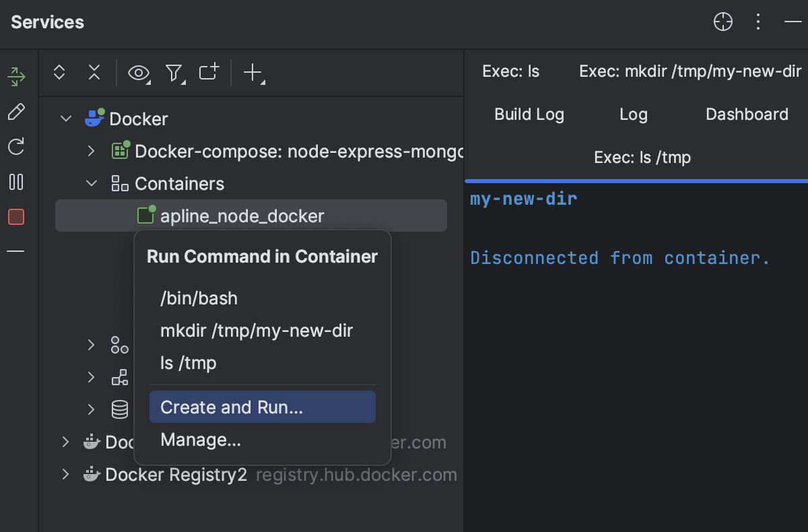Viewport: 808px width, 532px height.
Task: Edit configuration using the pencil icon
Action: [x=16, y=111]
